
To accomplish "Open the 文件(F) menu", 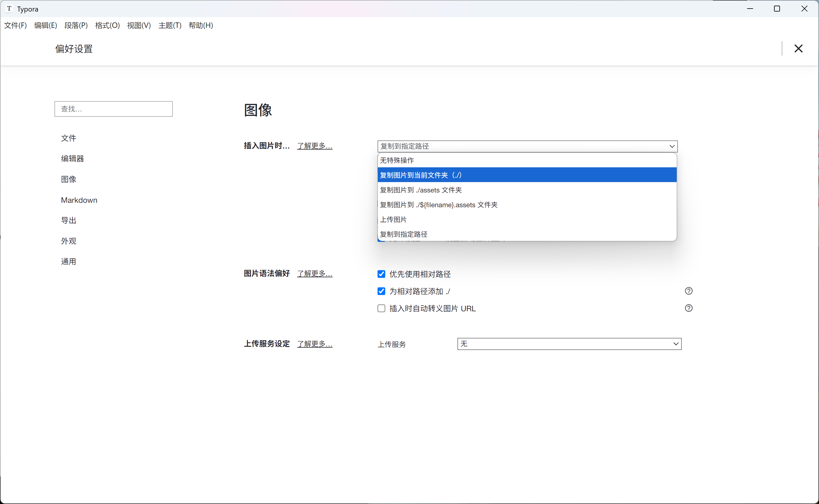I will point(15,25).
